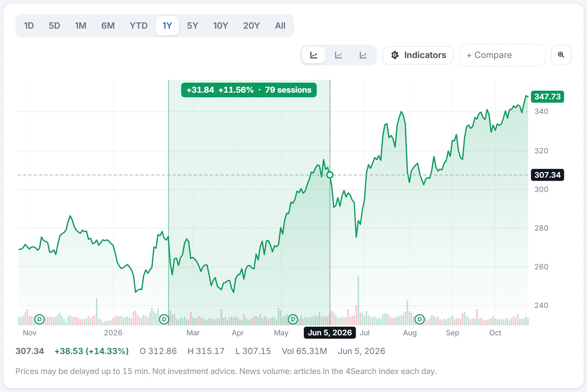Click the 2026 year axis label
The height and width of the screenshot is (392, 587).
[113, 333]
